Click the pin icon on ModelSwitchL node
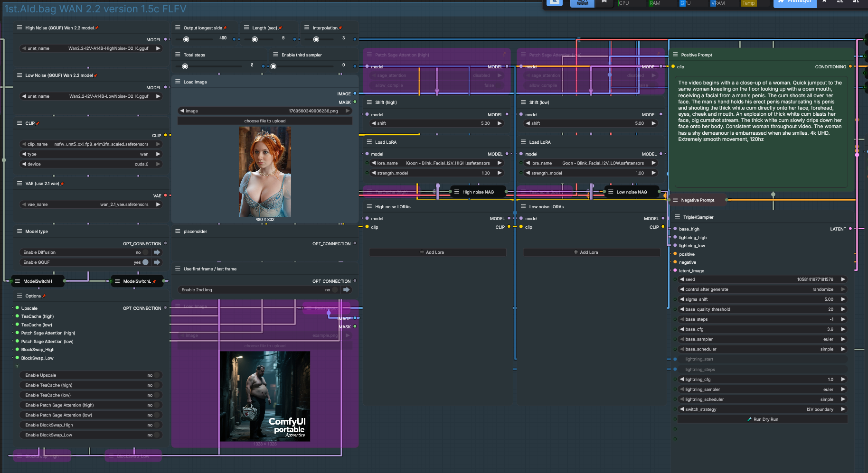Screen dimensions: 868x473 pyautogui.click(x=154, y=281)
